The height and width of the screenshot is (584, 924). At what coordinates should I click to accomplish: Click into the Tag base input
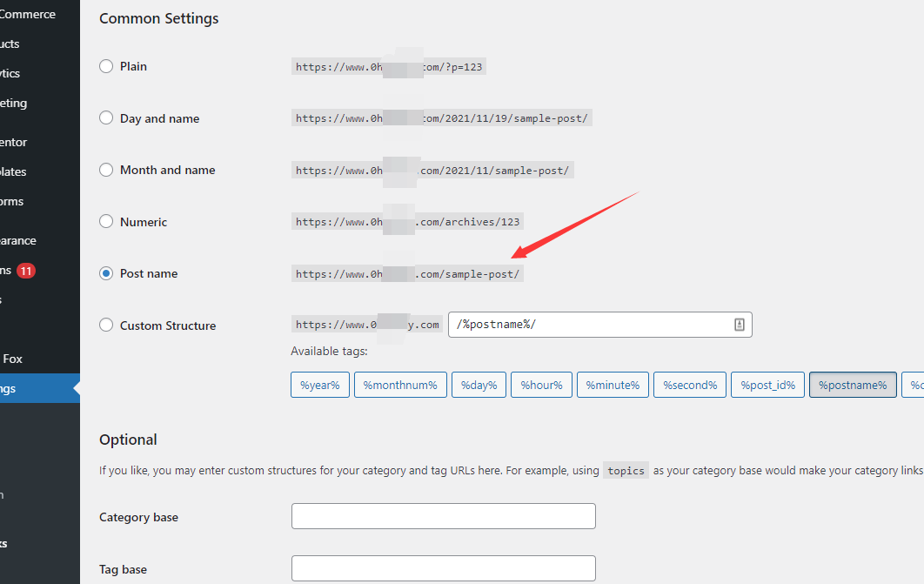(443, 568)
